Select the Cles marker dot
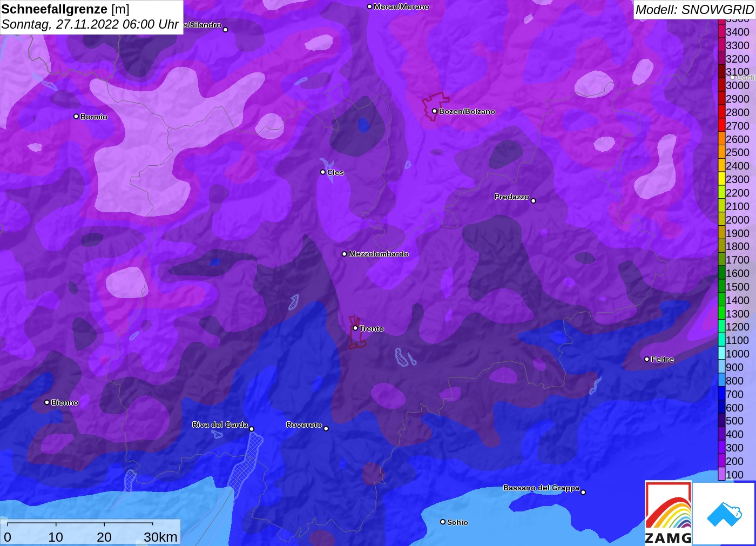Image resolution: width=756 pixels, height=546 pixels. (x=323, y=172)
